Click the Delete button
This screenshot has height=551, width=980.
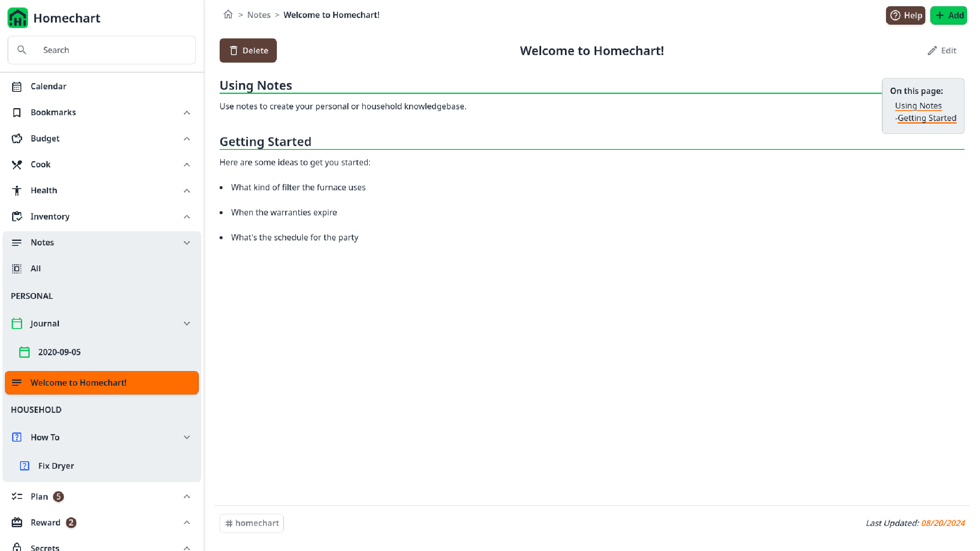pyautogui.click(x=248, y=51)
